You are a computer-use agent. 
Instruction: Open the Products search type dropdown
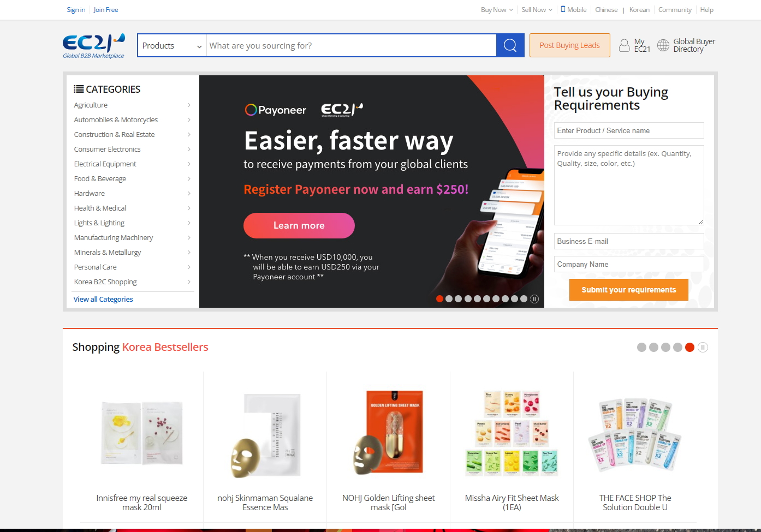click(172, 46)
